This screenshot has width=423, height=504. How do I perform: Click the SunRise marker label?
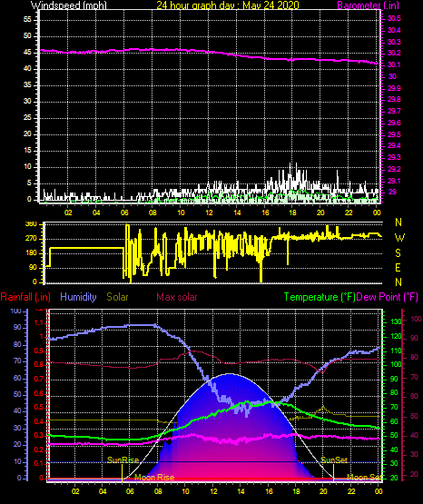click(123, 460)
